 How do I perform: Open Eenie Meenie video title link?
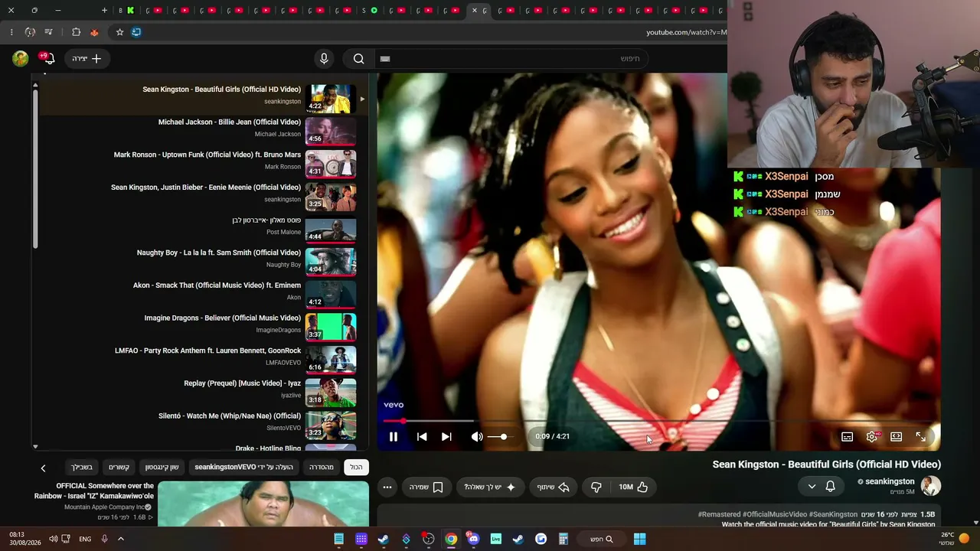pyautogui.click(x=206, y=187)
